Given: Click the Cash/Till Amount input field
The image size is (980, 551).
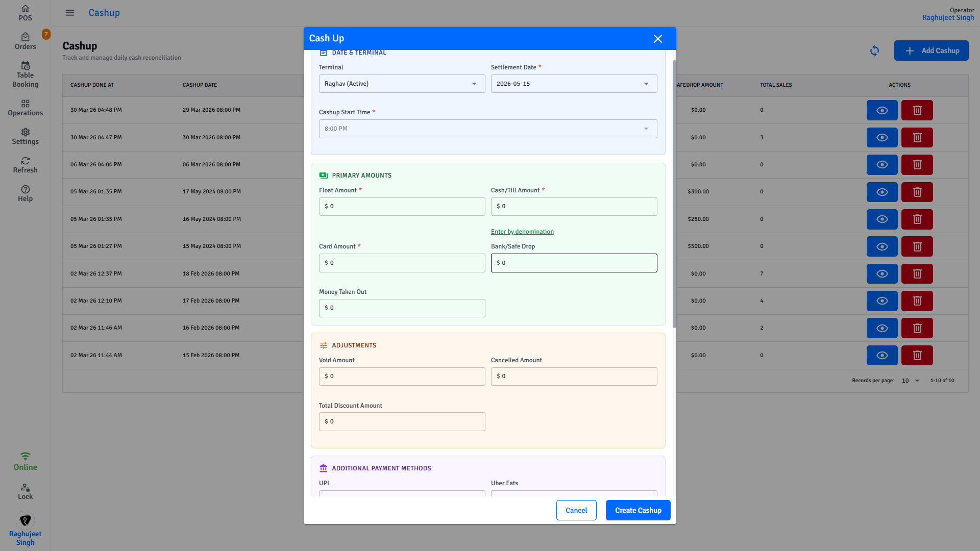Looking at the screenshot, I should (574, 207).
